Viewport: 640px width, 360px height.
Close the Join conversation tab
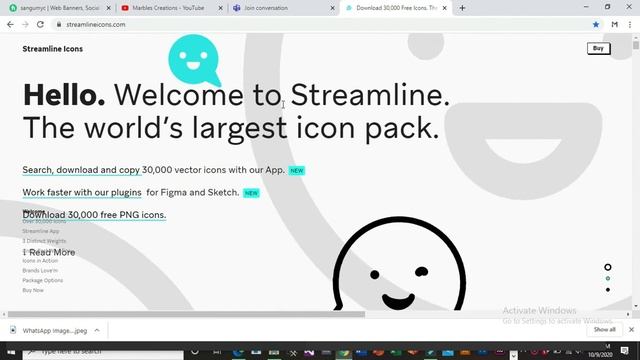[332, 8]
